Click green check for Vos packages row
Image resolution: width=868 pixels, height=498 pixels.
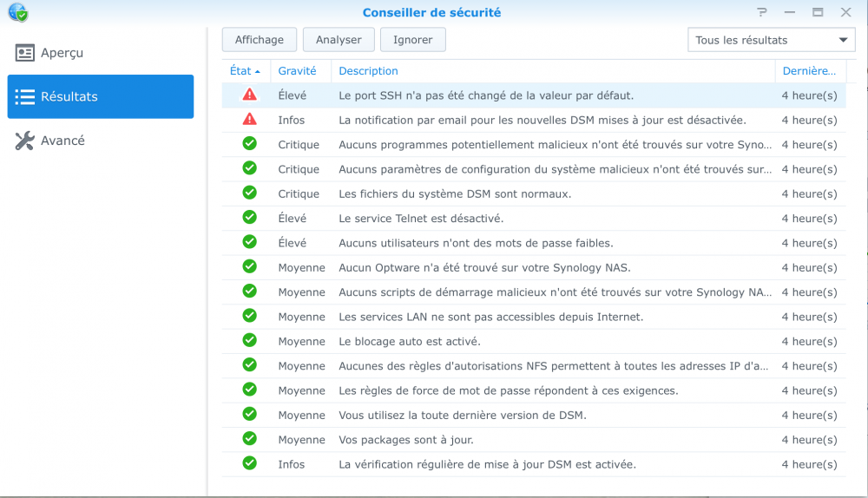coord(250,439)
